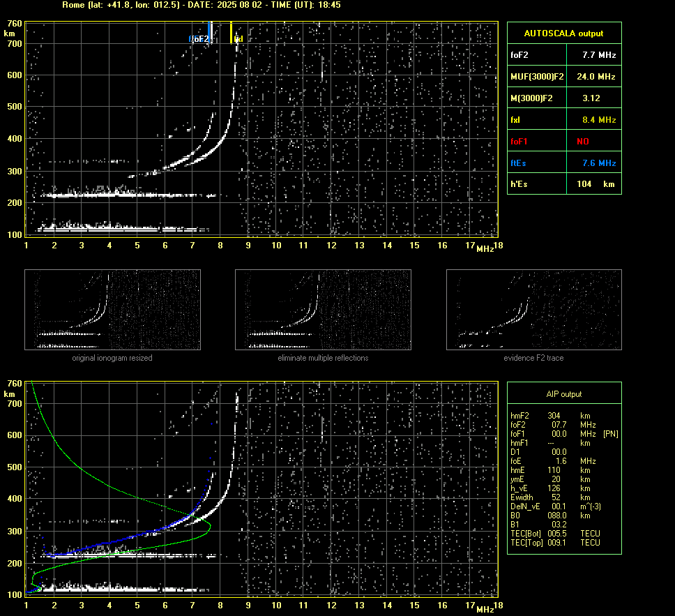This screenshot has height=616, width=675.
Task: Click the hmE 110 km row
Action: tap(551, 470)
